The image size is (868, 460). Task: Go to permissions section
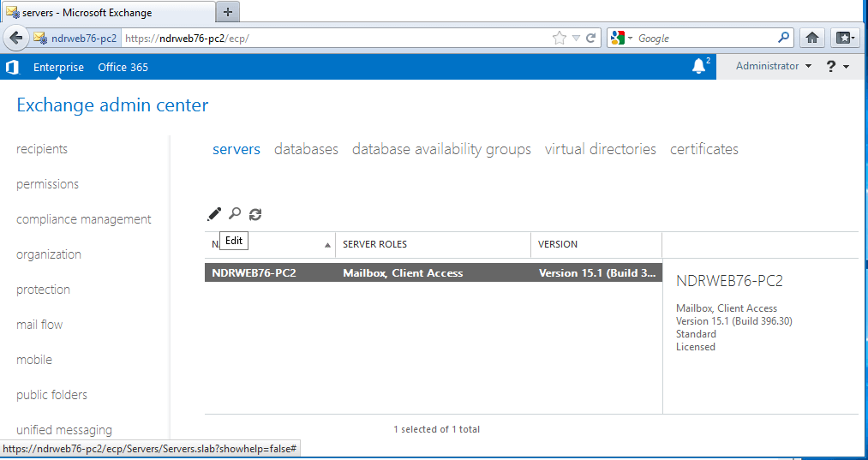coord(48,184)
